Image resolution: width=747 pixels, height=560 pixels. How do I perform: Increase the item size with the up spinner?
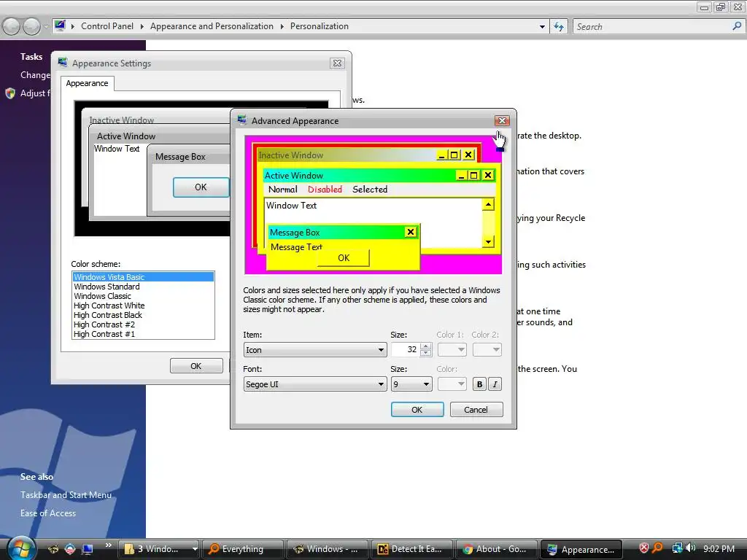point(426,346)
